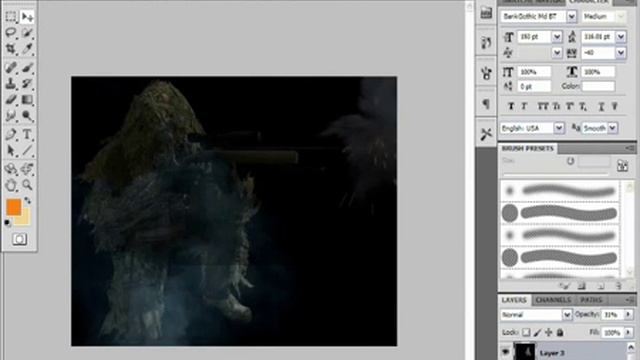Select the Brush Presets tab
Screen dimensions: 640x360
(527, 149)
